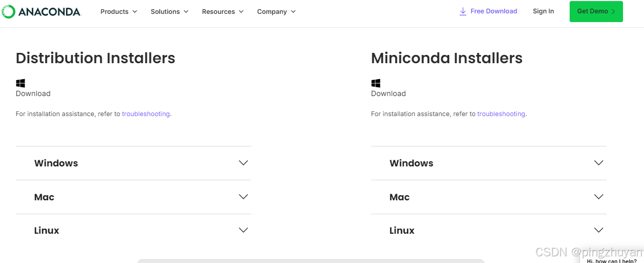
Task: Expand the Linux section of Miniconda Installers
Action: coord(489,231)
